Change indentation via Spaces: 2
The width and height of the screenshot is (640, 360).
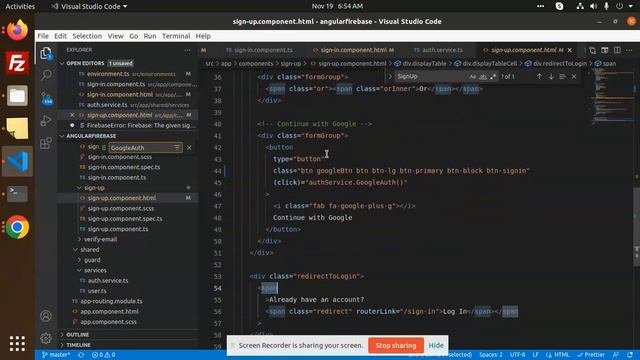(491, 355)
